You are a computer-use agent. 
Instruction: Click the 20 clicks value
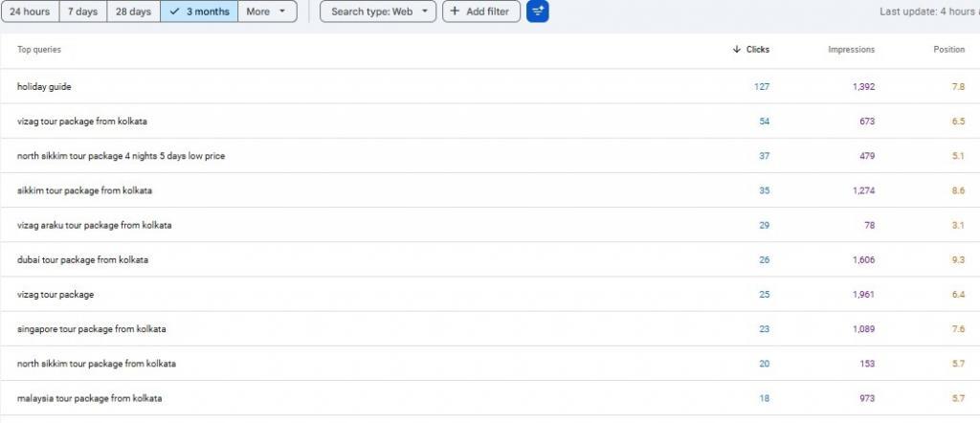(x=765, y=364)
